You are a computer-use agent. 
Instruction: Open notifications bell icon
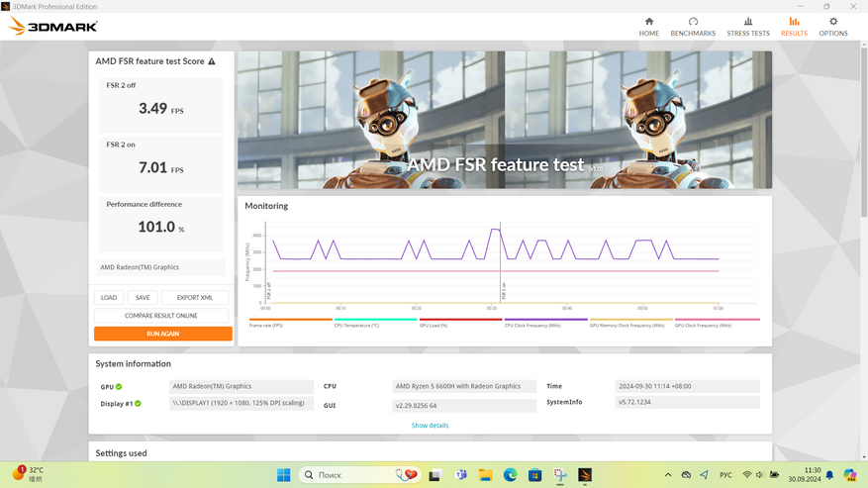pos(829,475)
